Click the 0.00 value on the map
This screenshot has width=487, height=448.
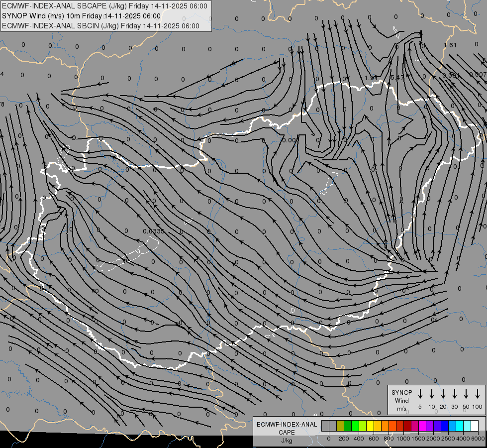tap(289, 140)
